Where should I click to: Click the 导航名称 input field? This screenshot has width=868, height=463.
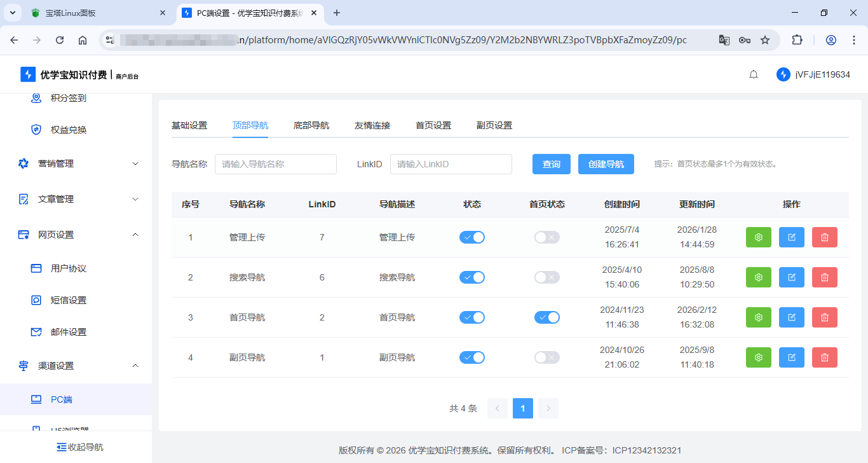click(276, 164)
